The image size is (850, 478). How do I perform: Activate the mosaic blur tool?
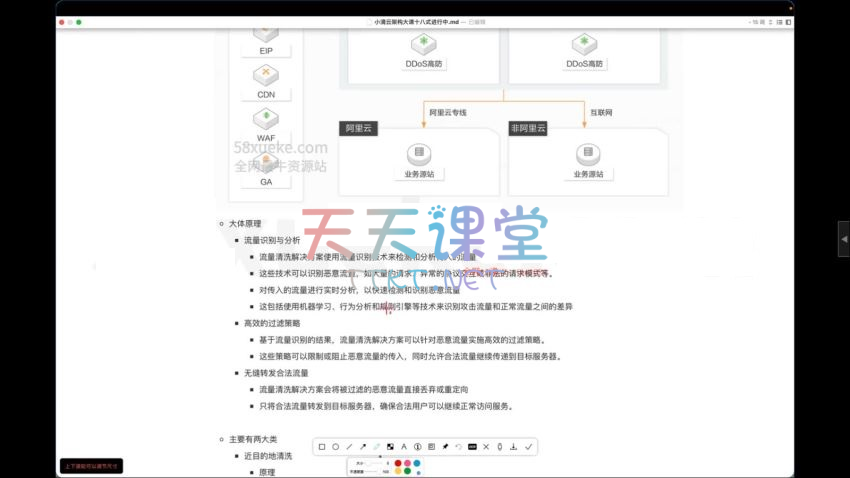[390, 447]
